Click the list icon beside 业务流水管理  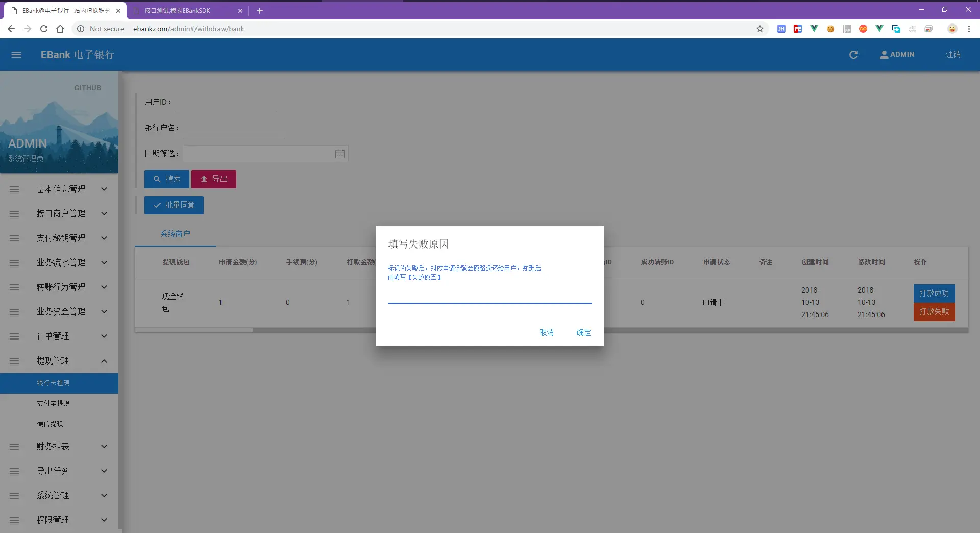point(14,263)
